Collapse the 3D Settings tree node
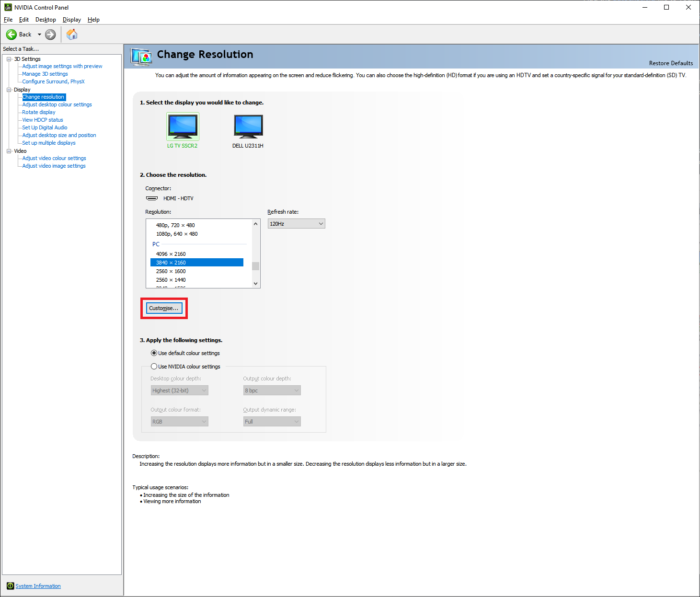The image size is (700, 597). (x=9, y=59)
